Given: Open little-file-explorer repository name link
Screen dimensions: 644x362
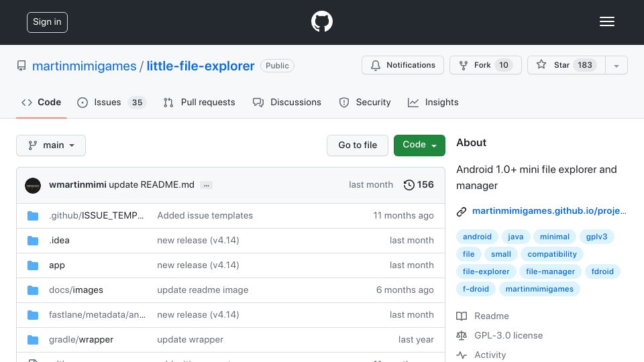Looking at the screenshot, I should (x=201, y=66).
